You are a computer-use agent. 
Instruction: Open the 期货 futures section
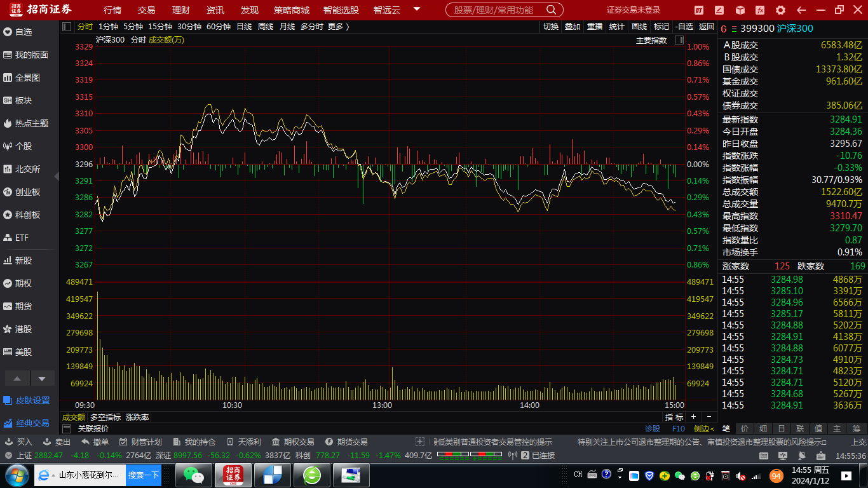[18, 306]
